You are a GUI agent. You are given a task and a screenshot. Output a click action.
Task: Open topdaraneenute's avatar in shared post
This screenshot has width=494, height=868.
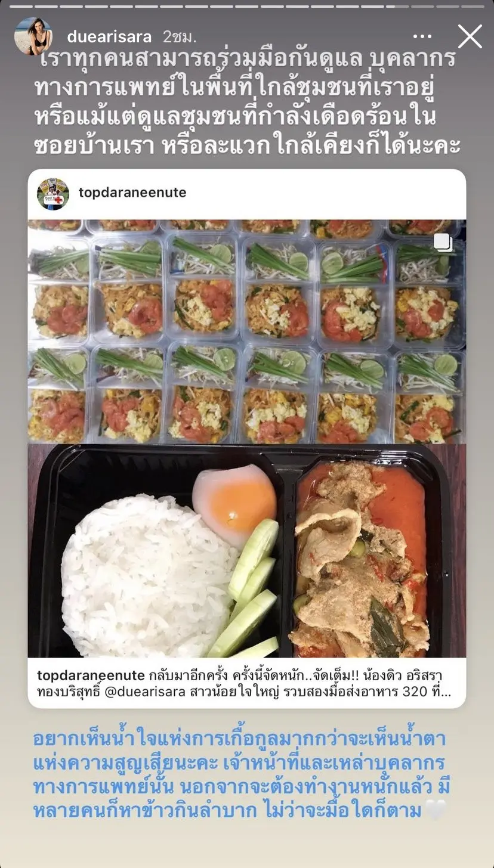(53, 194)
